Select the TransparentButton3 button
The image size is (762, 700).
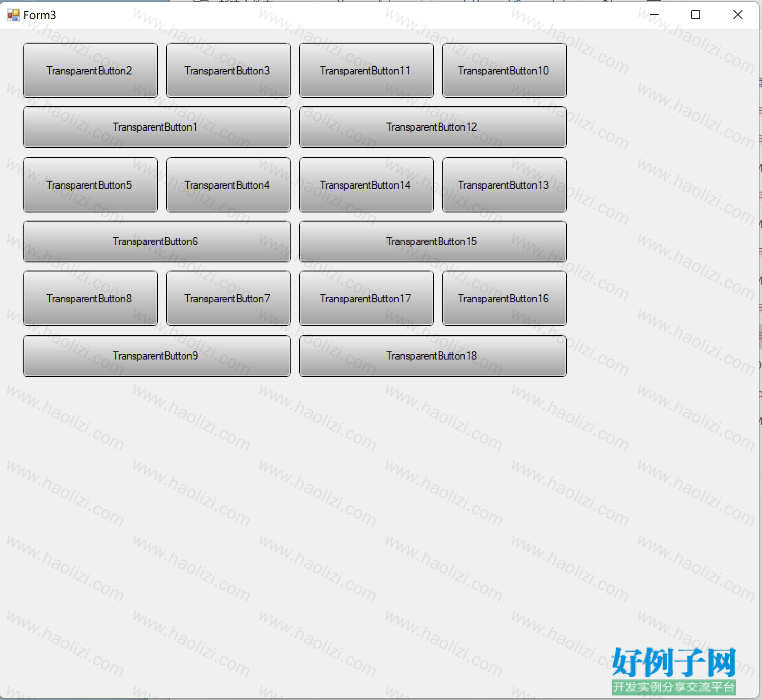tap(228, 70)
